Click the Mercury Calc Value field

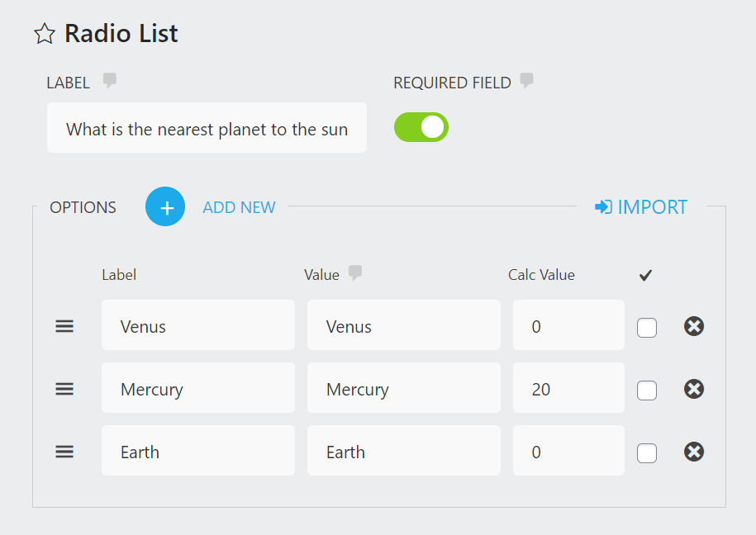[x=568, y=389]
